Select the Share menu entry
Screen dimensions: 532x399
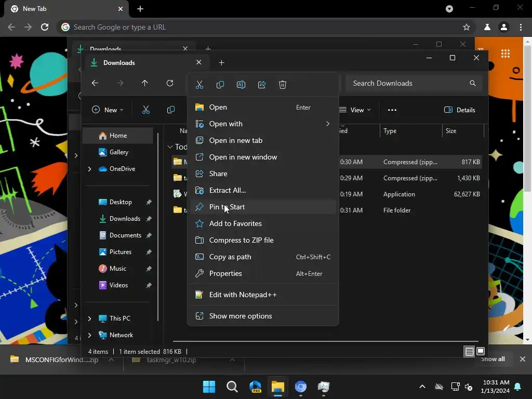click(x=263, y=174)
